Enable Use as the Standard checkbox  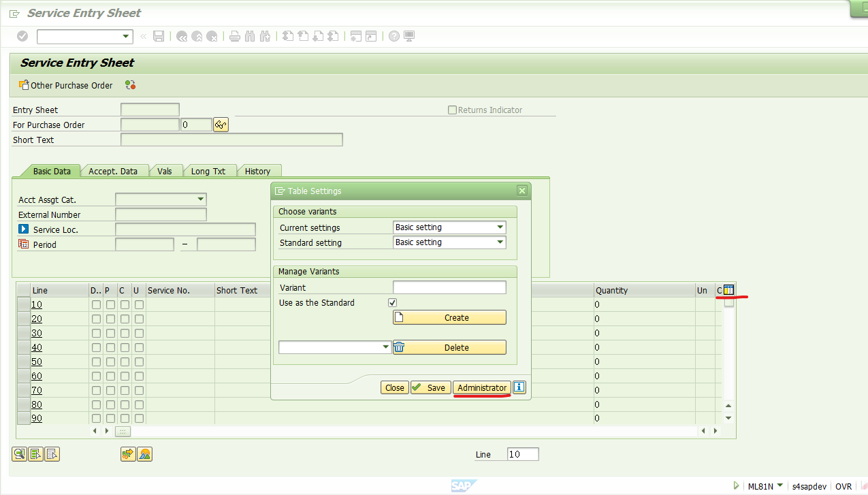pos(391,302)
